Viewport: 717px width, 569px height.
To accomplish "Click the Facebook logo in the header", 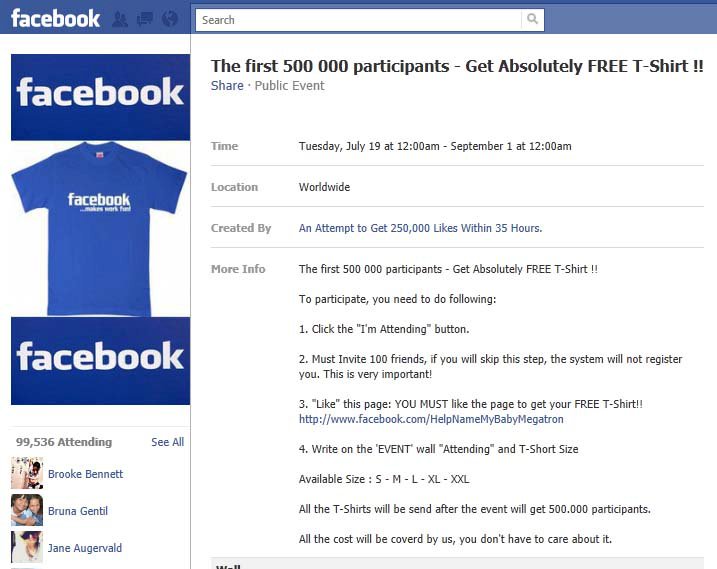I will (55, 18).
